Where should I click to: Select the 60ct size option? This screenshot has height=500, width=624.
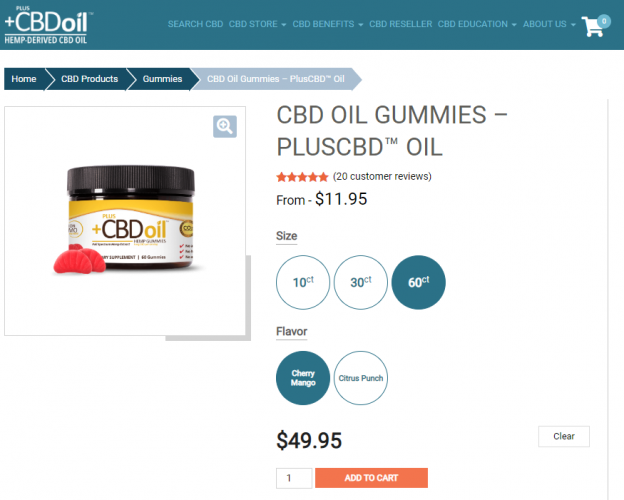[x=418, y=282]
